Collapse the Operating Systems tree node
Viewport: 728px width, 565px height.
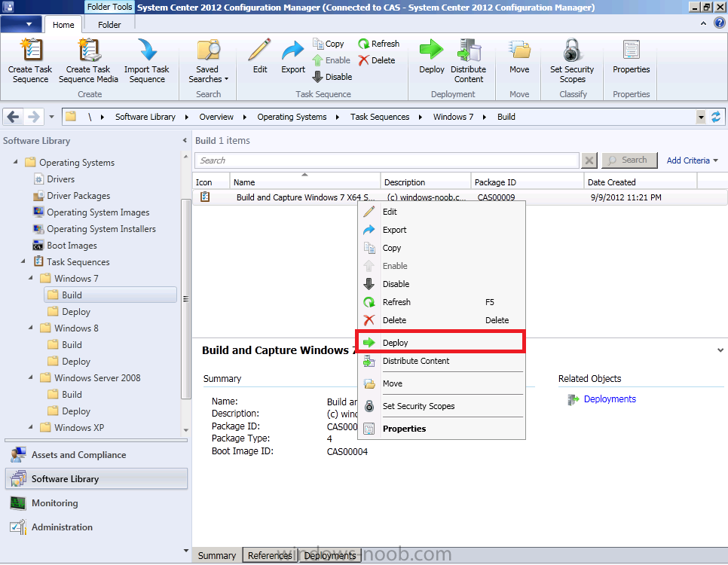pyautogui.click(x=16, y=162)
